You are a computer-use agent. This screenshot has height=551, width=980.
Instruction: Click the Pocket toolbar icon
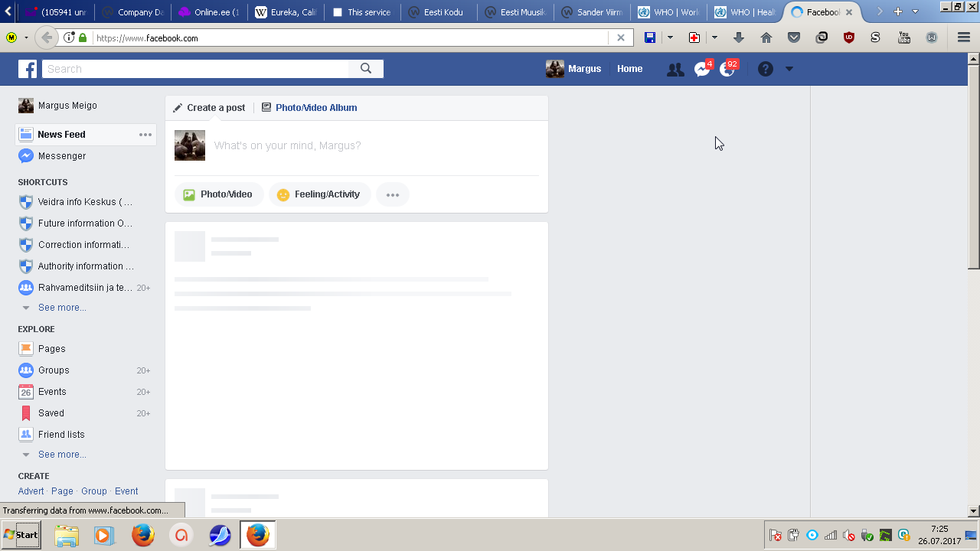[794, 37]
